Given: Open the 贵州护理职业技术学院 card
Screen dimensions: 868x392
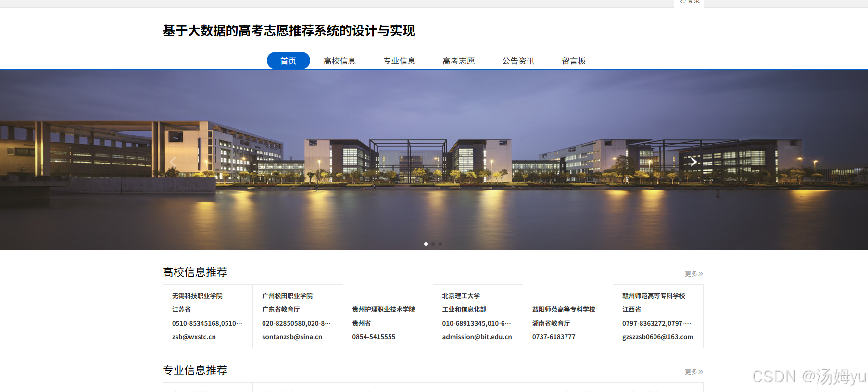Looking at the screenshot, I should point(388,323).
